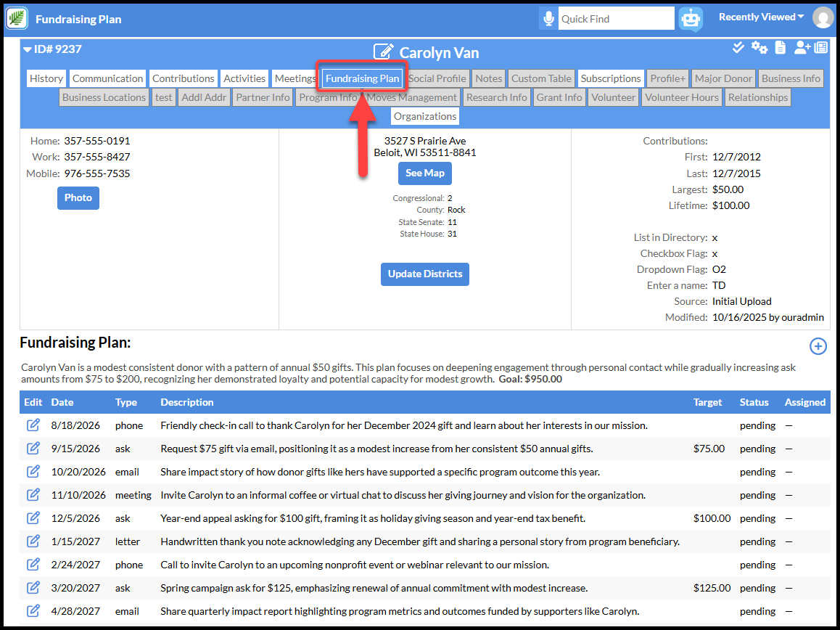Viewport: 840px width, 630px height.
Task: Click the newspaper icon
Action: (x=820, y=48)
